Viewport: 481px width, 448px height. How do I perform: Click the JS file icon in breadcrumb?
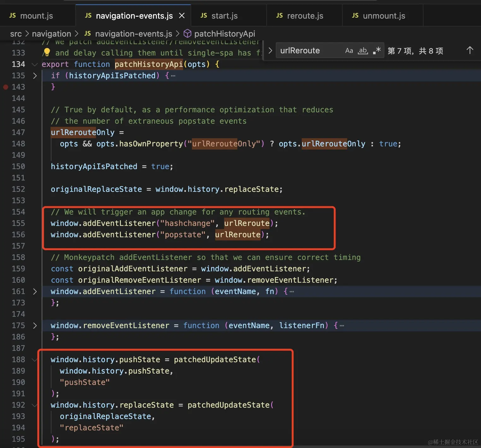[x=88, y=33]
